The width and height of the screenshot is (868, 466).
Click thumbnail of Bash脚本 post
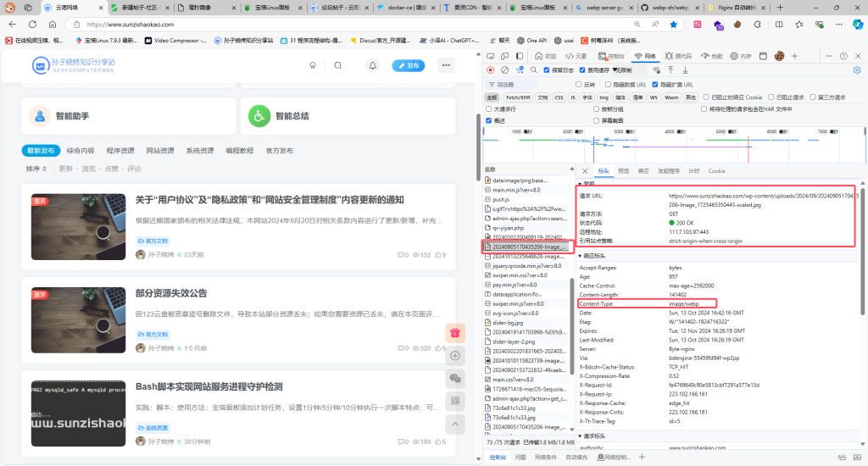[78, 413]
